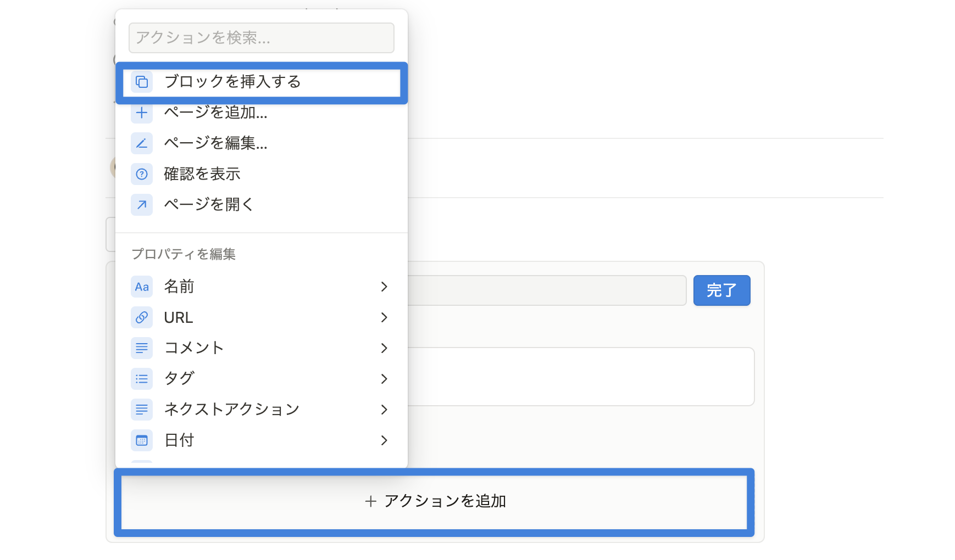Image resolution: width=955 pixels, height=560 pixels.
Task: Open the ネクストアクション property entry
Action: click(262, 410)
